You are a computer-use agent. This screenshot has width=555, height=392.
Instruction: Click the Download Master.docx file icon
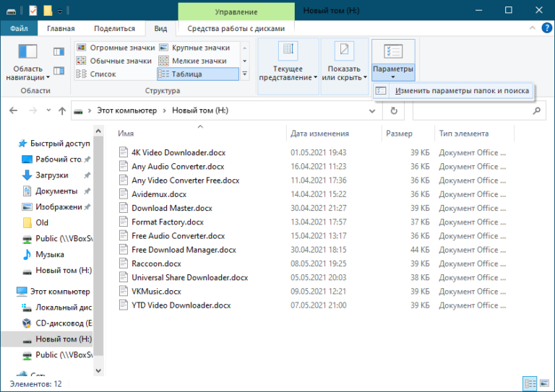tap(123, 208)
